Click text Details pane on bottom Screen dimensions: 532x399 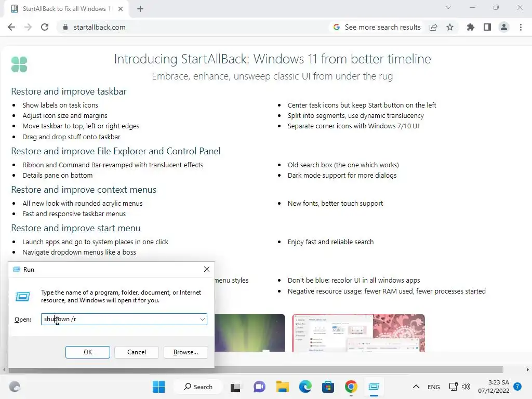(x=58, y=176)
